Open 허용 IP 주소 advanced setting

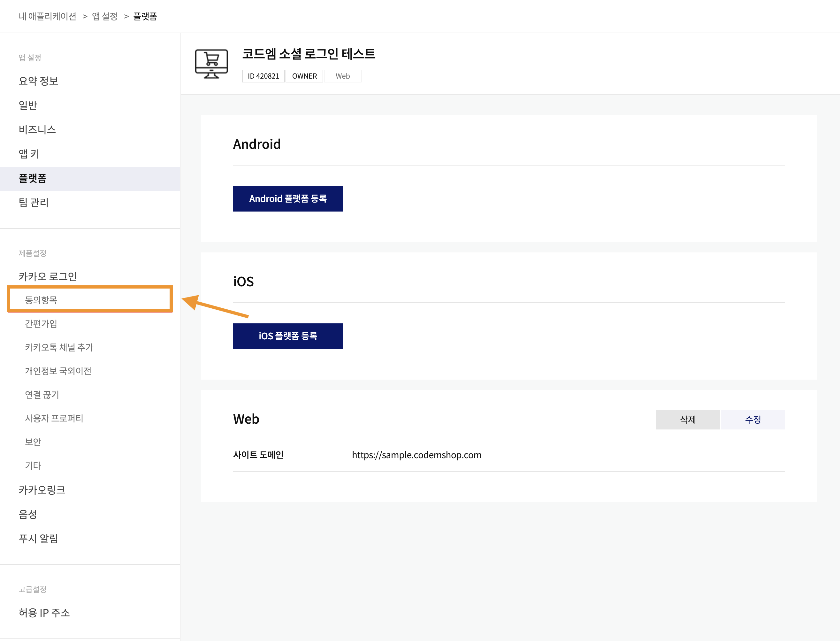point(44,613)
